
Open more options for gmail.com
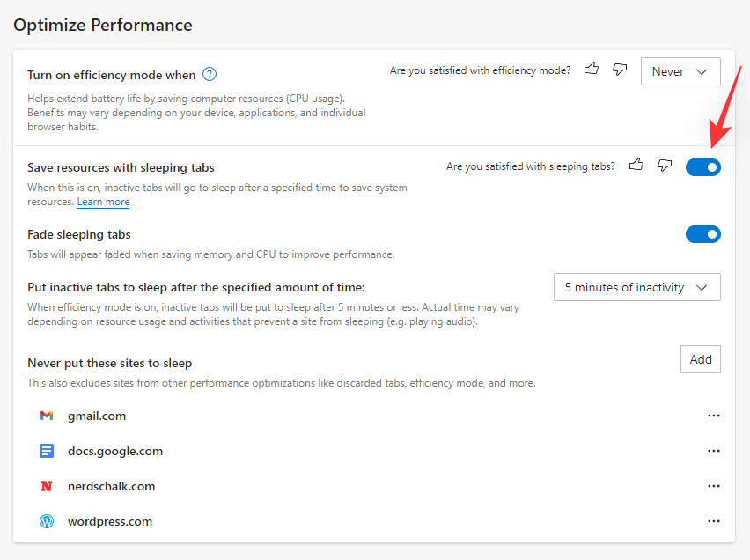pyautogui.click(x=713, y=415)
